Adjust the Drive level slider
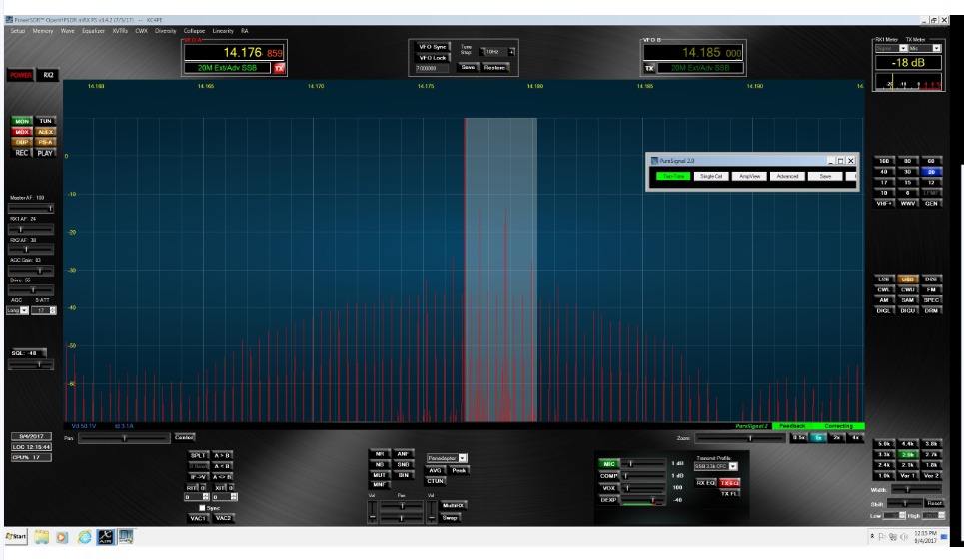This screenshot has height=560, width=964. click(31, 289)
